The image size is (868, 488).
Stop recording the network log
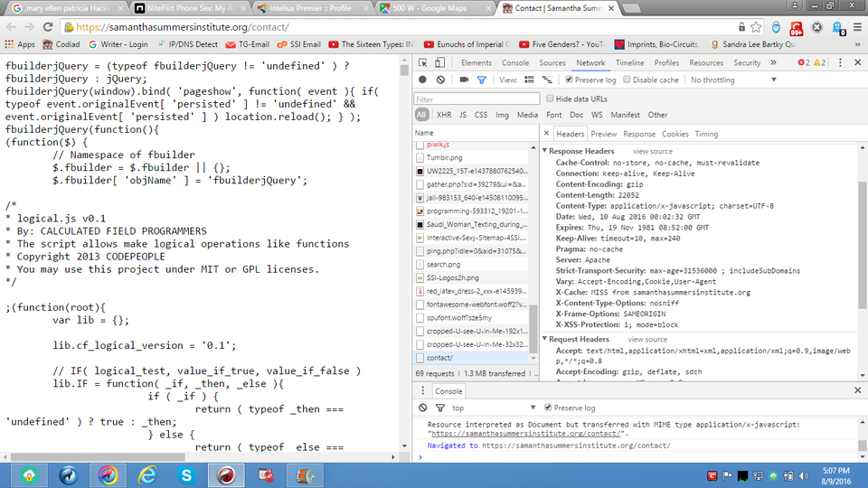[x=422, y=80]
